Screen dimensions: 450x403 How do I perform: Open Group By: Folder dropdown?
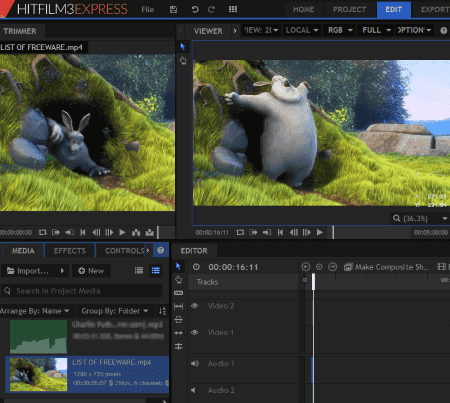point(115,311)
